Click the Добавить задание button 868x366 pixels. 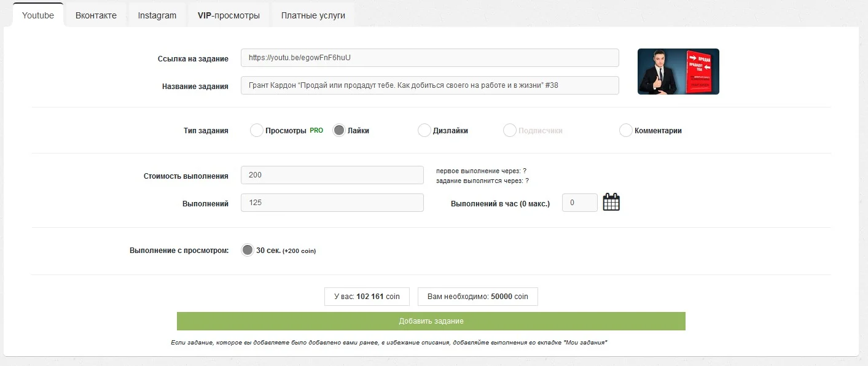click(431, 321)
